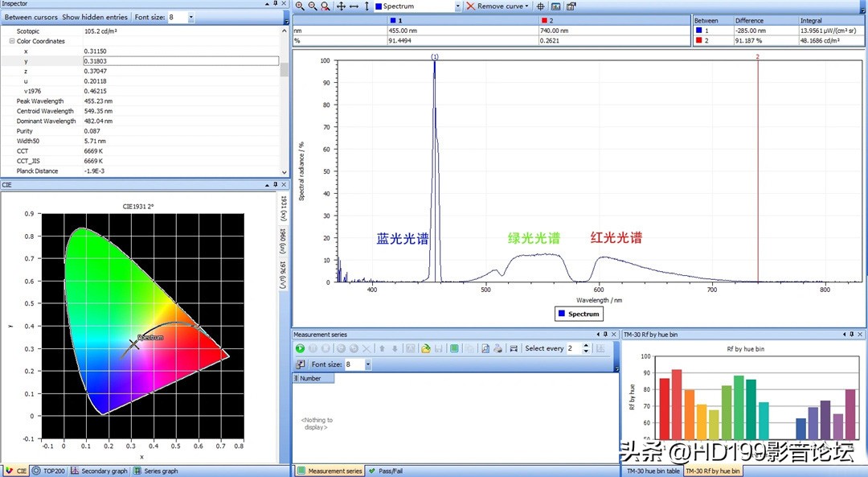The width and height of the screenshot is (868, 477).
Task: Switch to TM-30 hue bin table
Action: click(x=653, y=471)
